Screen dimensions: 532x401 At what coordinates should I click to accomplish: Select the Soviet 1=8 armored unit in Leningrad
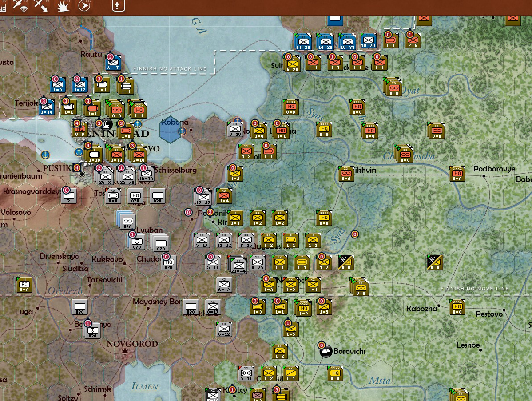[x=126, y=131]
